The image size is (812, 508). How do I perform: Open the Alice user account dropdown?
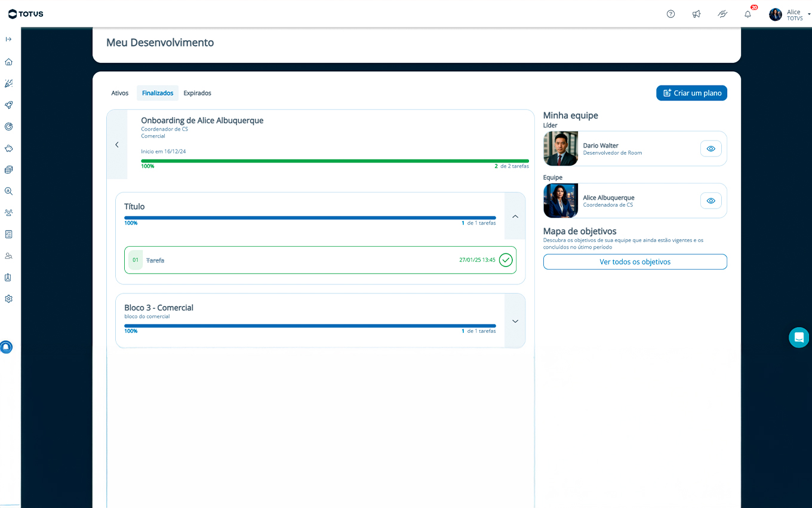point(791,15)
